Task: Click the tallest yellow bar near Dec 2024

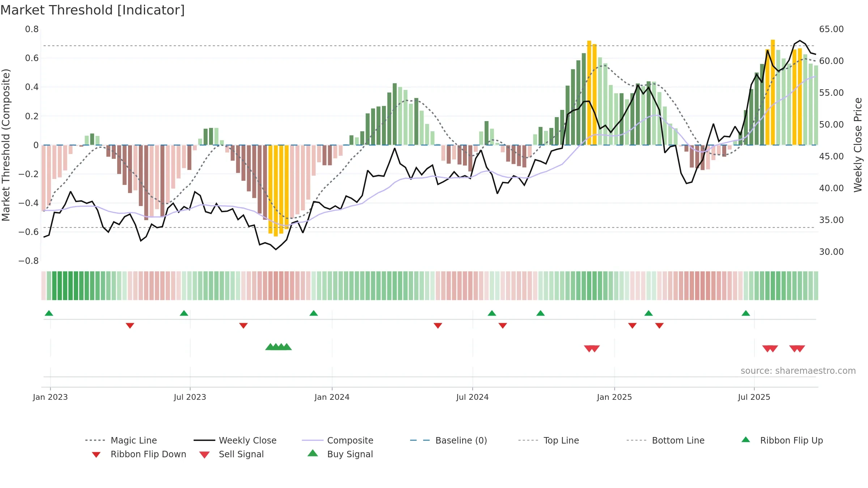Action: (x=589, y=93)
